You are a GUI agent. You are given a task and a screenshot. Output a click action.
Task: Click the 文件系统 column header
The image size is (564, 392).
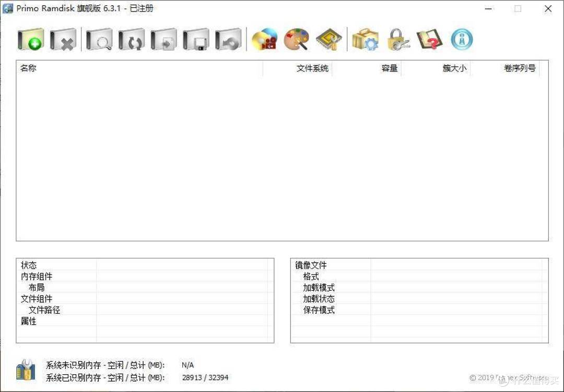pyautogui.click(x=312, y=68)
